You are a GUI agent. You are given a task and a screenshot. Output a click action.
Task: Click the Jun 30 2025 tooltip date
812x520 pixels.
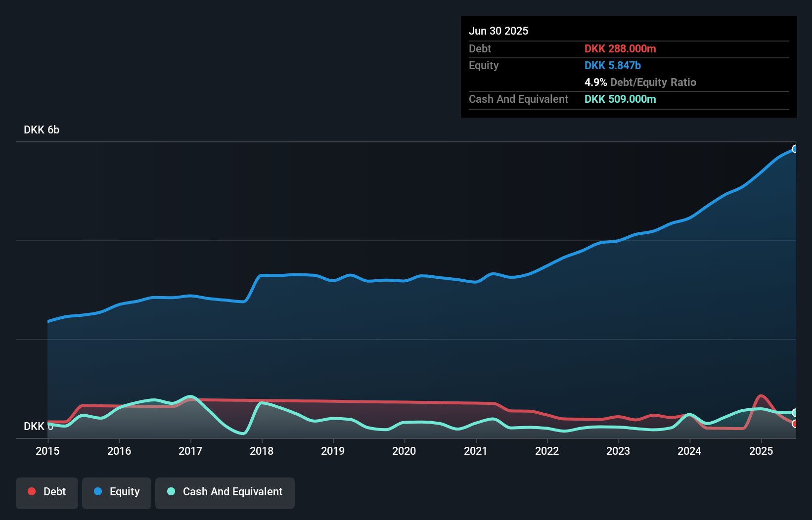point(498,31)
